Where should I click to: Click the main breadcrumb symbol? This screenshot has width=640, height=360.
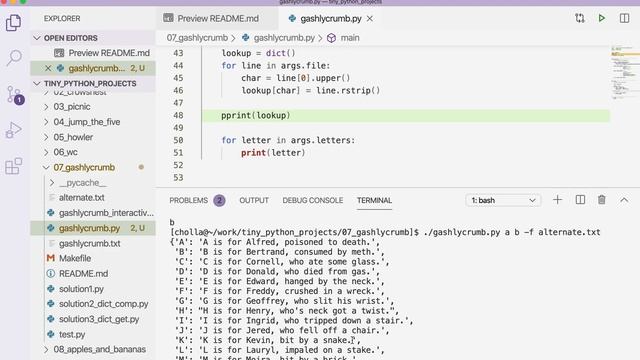coord(350,38)
